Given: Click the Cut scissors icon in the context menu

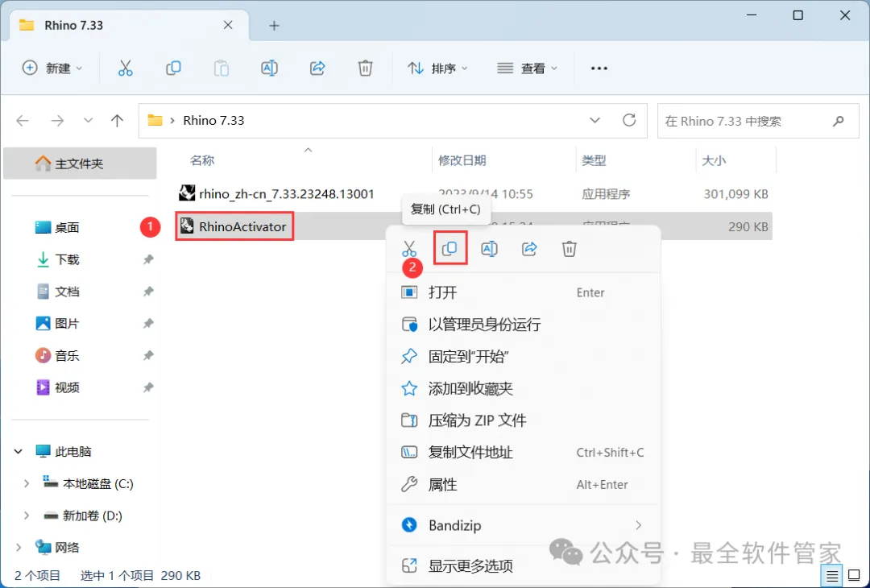Looking at the screenshot, I should 409,249.
